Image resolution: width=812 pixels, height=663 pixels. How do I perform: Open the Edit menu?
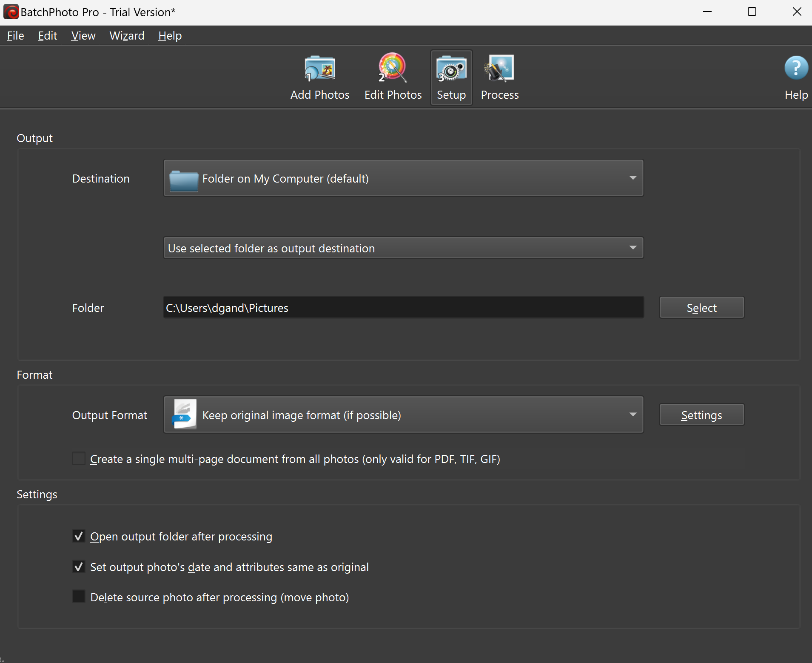[x=48, y=36]
